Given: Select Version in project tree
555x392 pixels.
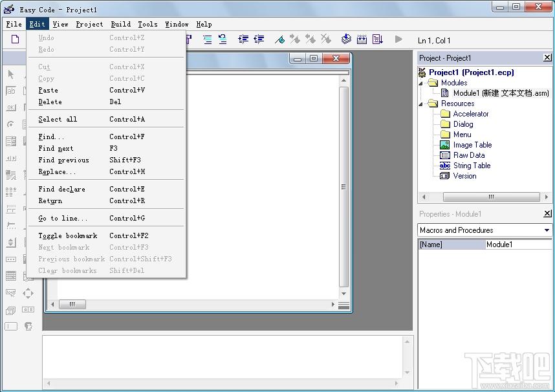Looking at the screenshot, I should point(464,176).
